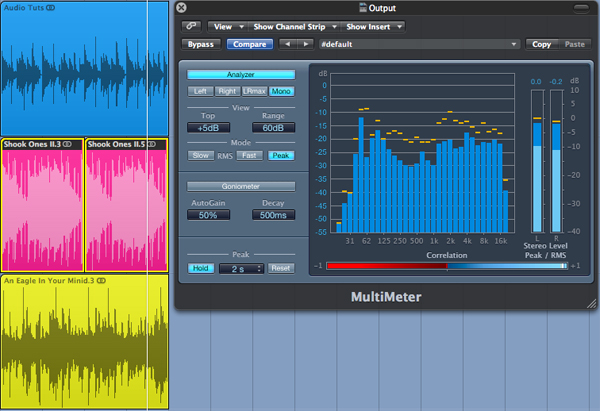Screen dimensions: 600x411
Task: Click the Output window title icon
Action: point(362,8)
